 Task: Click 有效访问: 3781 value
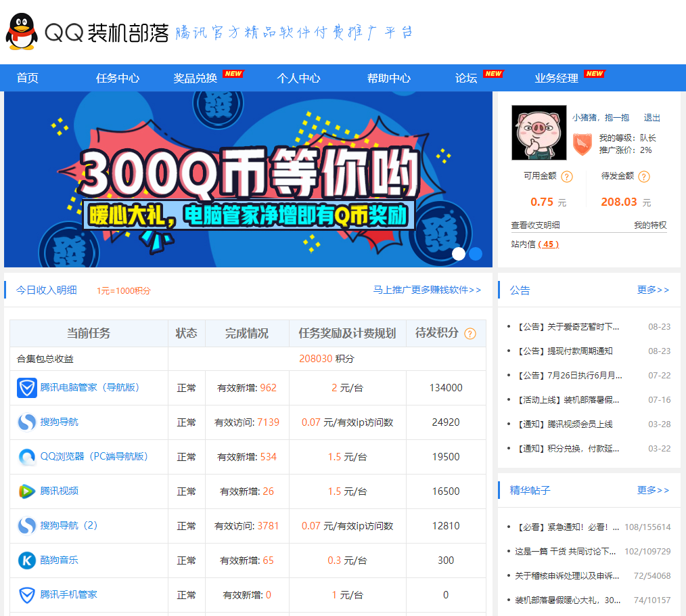point(247,526)
